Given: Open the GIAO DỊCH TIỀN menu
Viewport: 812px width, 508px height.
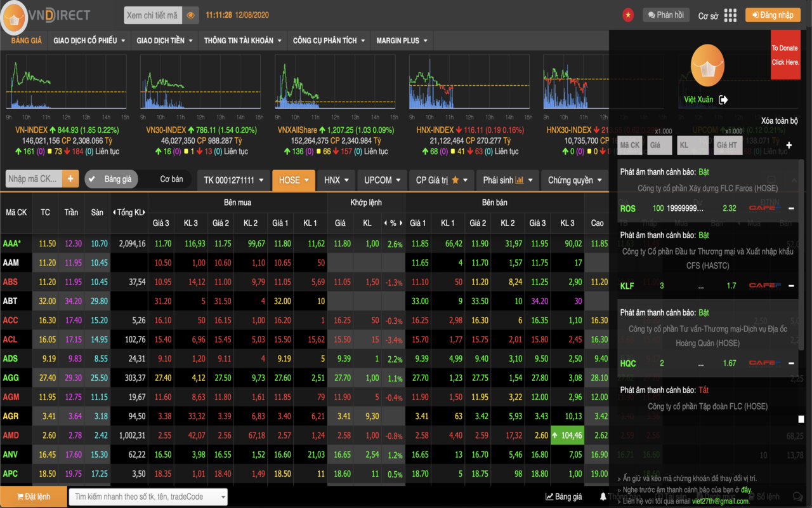Looking at the screenshot, I should (x=164, y=41).
